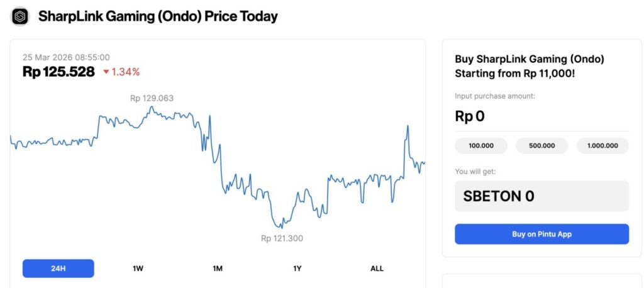Switch chart to 1W range

(x=138, y=269)
